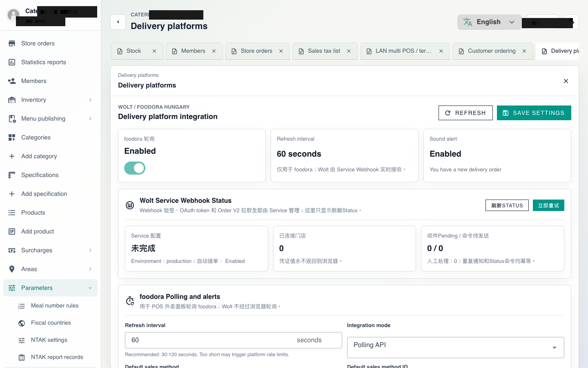588x368 pixels.
Task: Expand the Surcharges submenu chevron
Action: pos(90,250)
